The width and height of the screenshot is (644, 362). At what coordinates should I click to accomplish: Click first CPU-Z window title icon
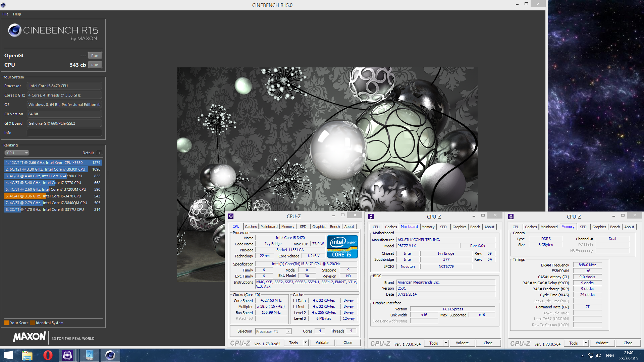click(231, 216)
